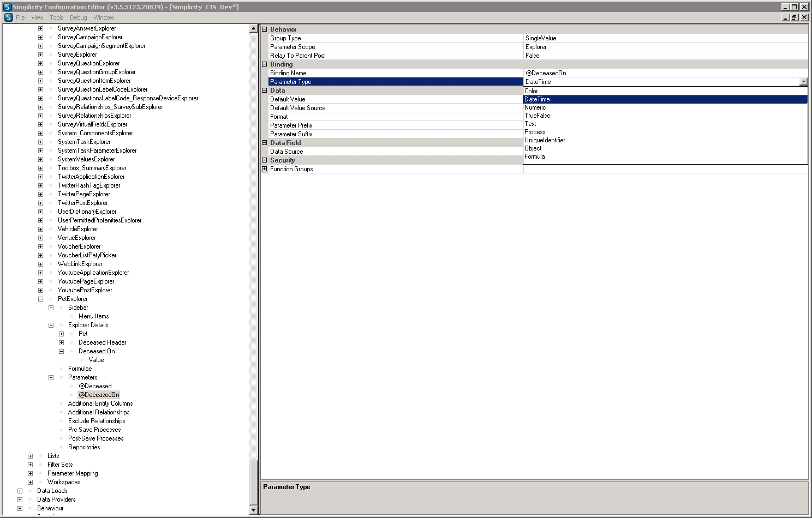
Task: Open the Tools menu
Action: 57,17
